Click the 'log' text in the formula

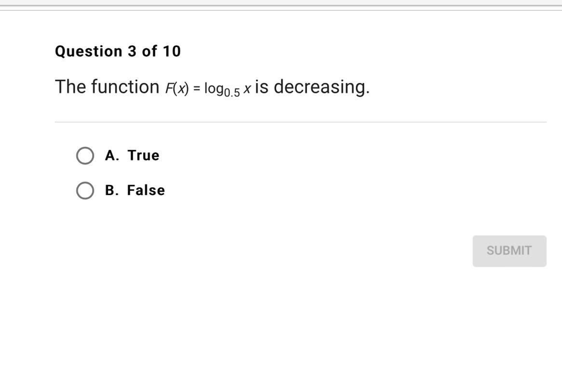pyautogui.click(x=214, y=89)
